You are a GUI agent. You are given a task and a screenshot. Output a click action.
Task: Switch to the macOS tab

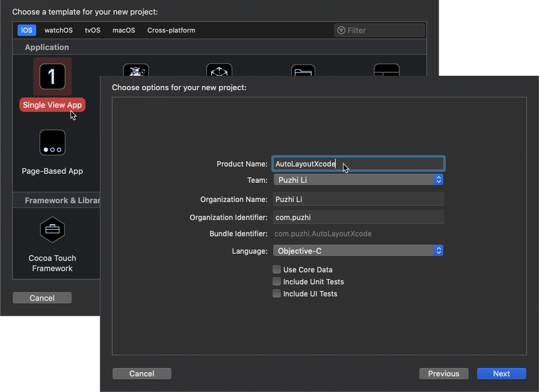123,29
